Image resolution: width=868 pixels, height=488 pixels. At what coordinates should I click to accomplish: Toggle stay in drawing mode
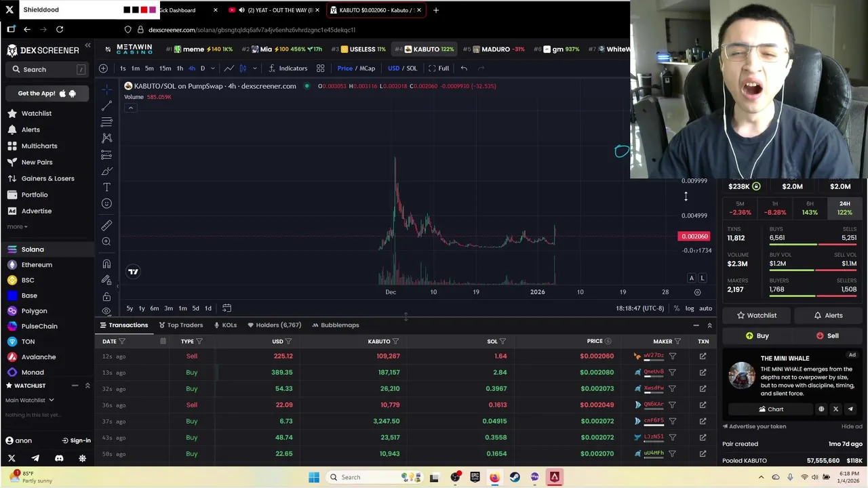[106, 280]
